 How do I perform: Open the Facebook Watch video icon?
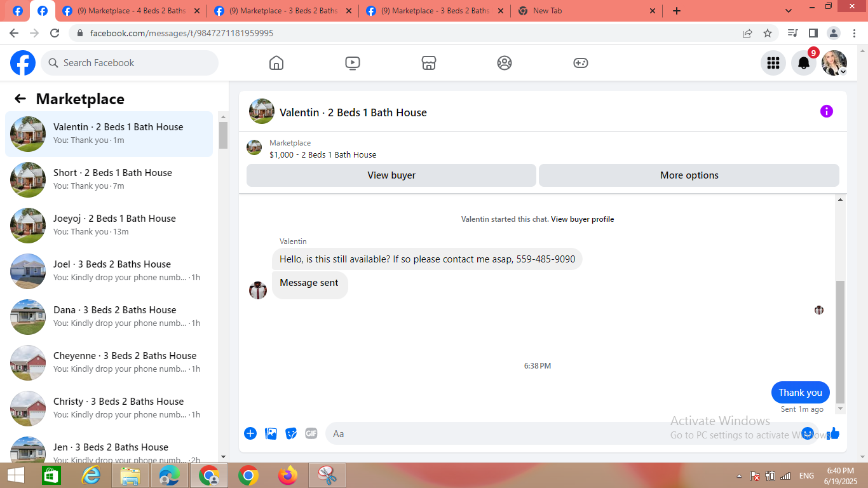353,63
